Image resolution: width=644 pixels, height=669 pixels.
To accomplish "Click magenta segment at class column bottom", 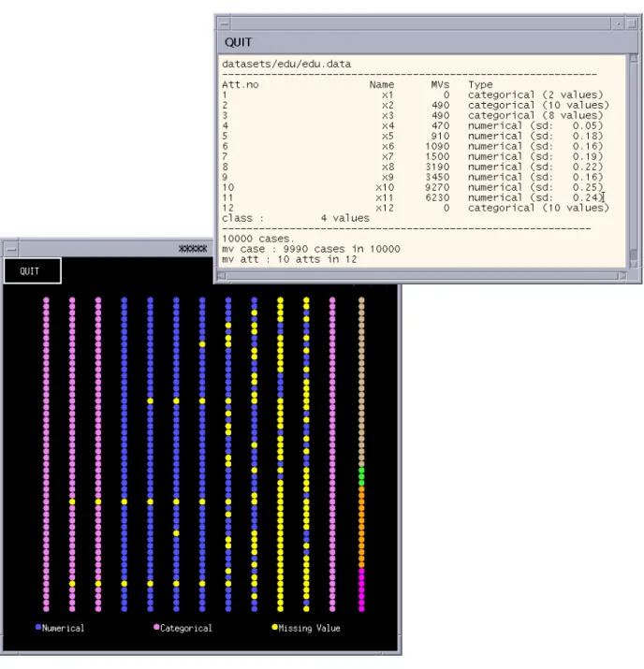I will (361, 590).
